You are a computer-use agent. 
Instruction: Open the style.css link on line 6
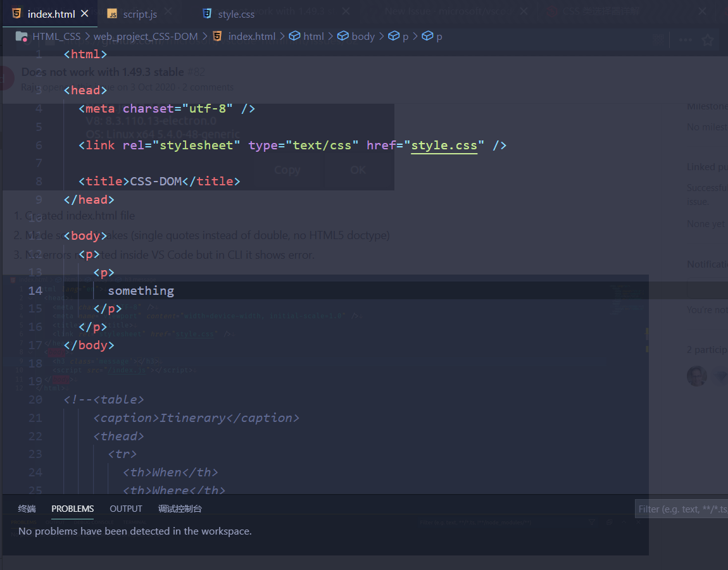pyautogui.click(x=444, y=145)
